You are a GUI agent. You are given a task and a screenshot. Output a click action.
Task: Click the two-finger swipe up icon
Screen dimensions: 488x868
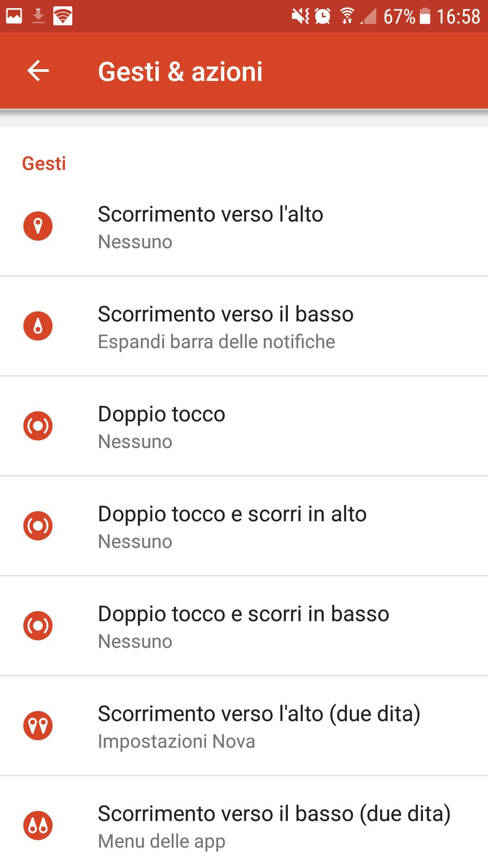point(38,726)
